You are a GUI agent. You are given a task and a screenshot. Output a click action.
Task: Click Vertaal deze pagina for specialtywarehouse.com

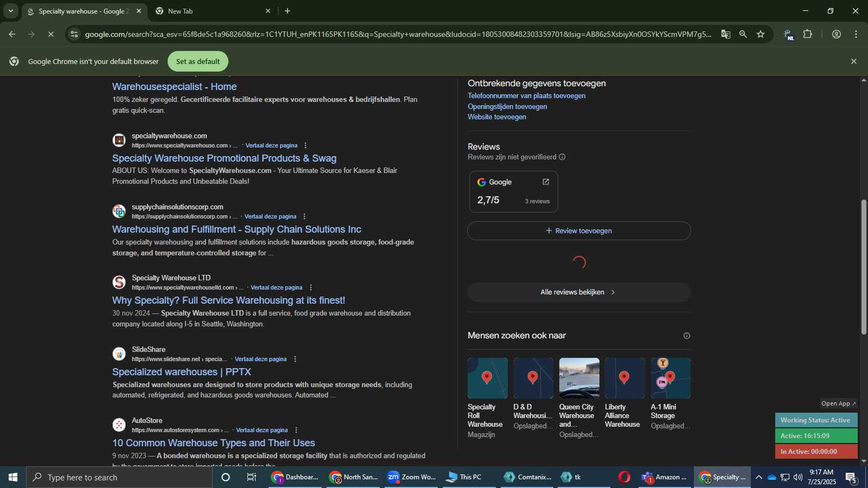pyautogui.click(x=271, y=145)
